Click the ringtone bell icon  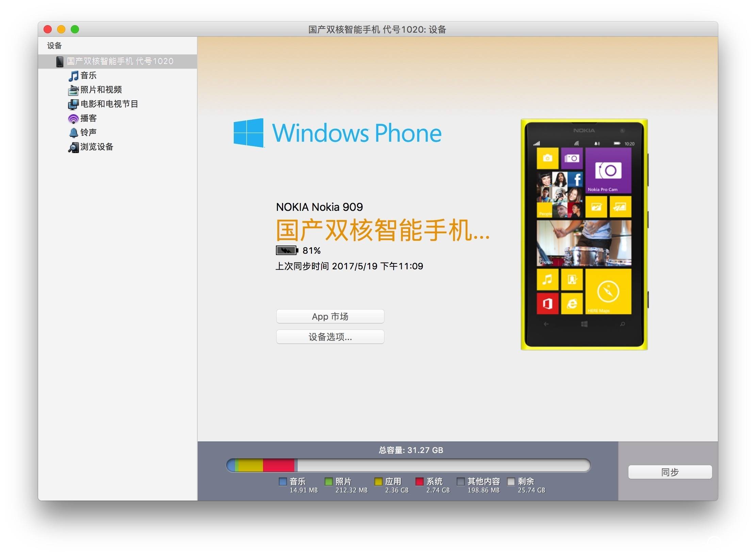(x=73, y=133)
